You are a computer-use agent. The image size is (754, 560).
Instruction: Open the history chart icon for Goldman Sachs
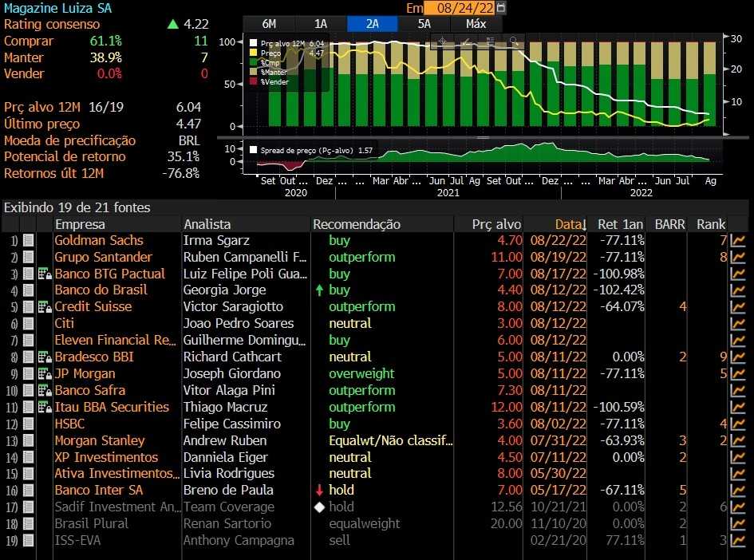tap(737, 240)
